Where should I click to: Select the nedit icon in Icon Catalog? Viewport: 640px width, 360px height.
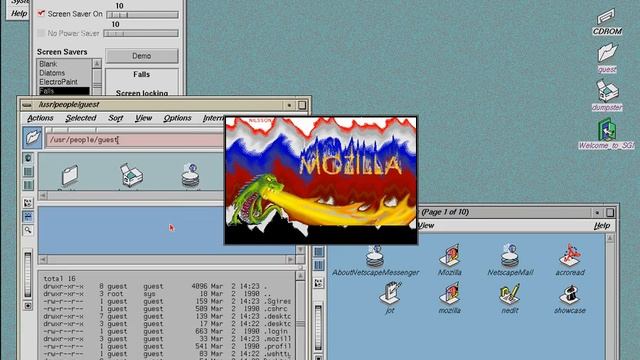pyautogui.click(x=510, y=294)
